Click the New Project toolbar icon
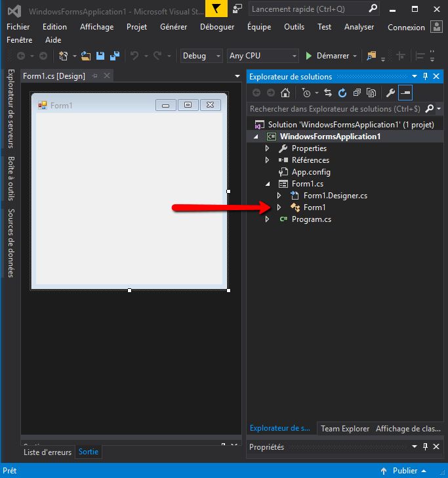The height and width of the screenshot is (478, 448). [x=64, y=56]
